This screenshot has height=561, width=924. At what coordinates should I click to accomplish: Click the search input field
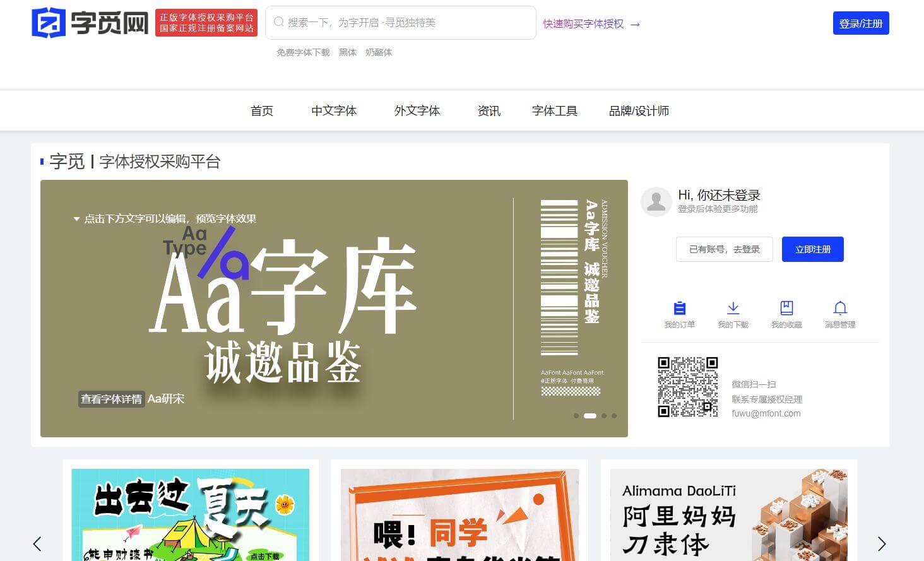click(x=404, y=22)
